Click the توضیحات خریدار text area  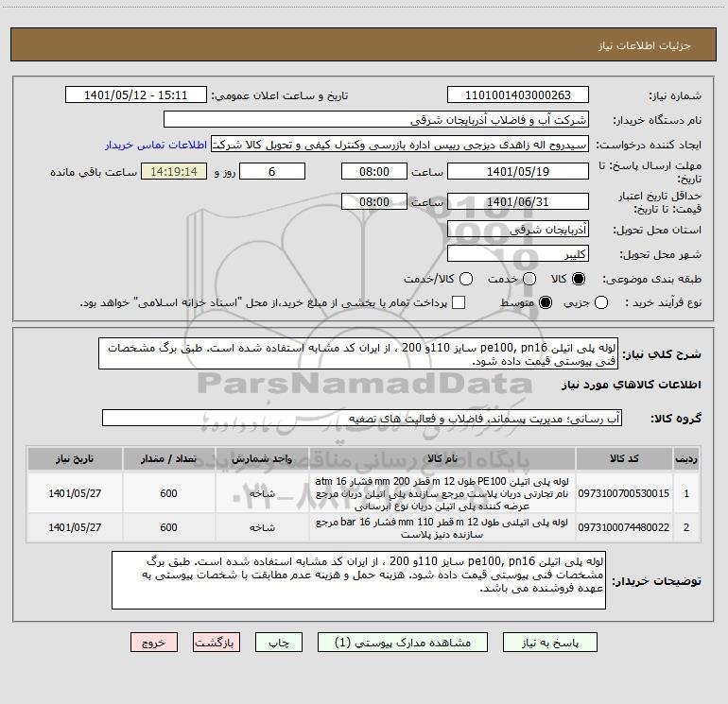358,580
